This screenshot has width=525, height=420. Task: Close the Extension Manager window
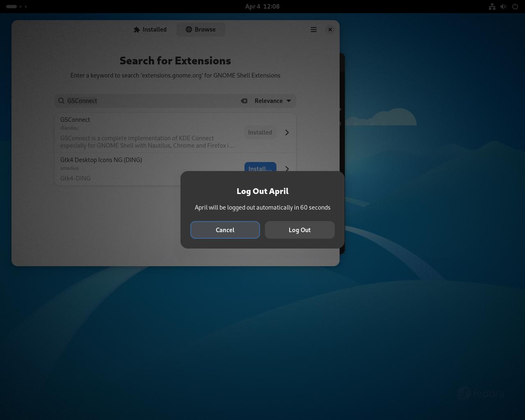[330, 30]
